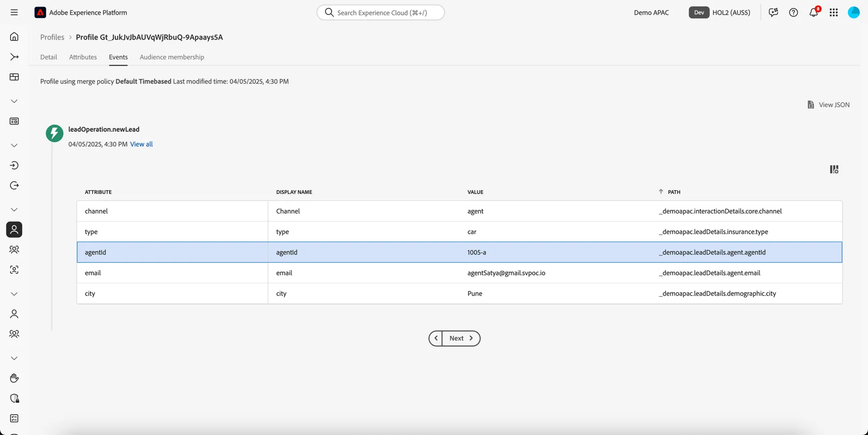Navigate to Profiles breadcrumb
Image resolution: width=868 pixels, height=435 pixels.
point(52,37)
